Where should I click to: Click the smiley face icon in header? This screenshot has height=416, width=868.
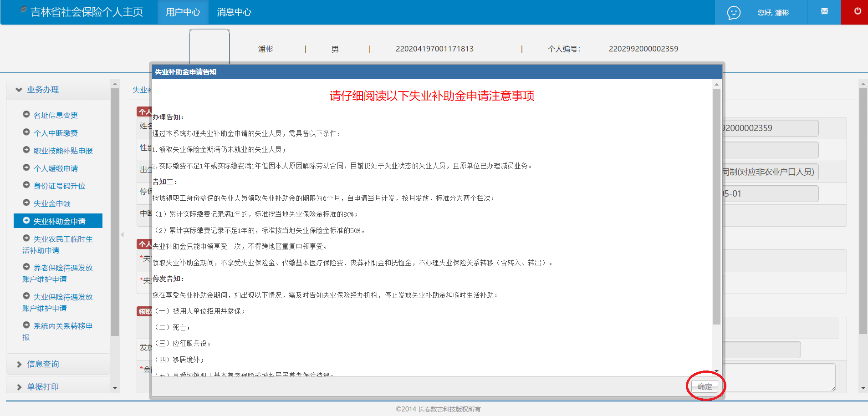tap(733, 13)
